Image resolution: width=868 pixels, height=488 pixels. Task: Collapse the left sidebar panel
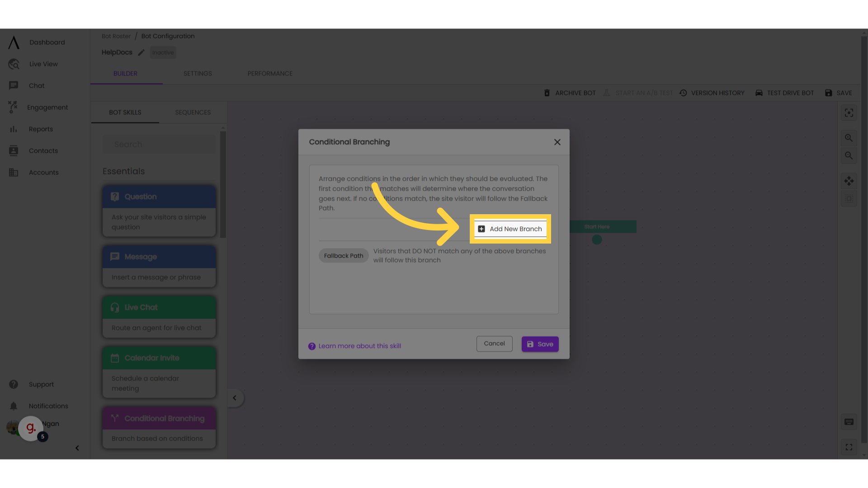[76, 447]
